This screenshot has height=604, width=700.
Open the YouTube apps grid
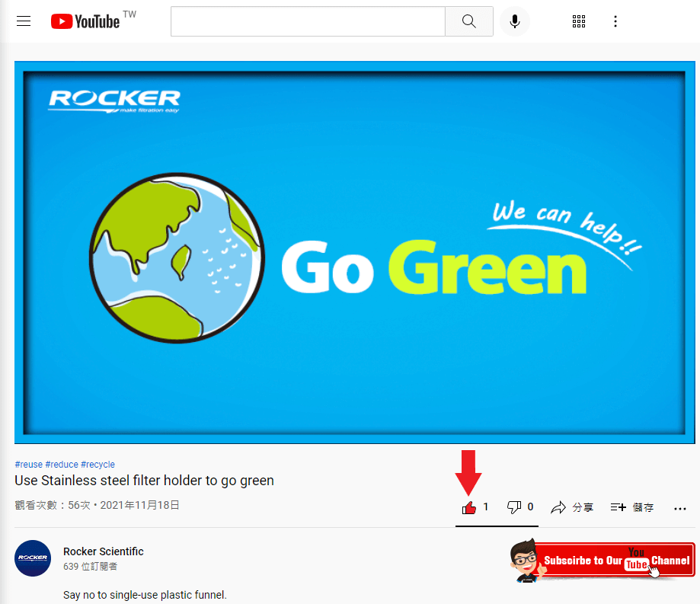(x=579, y=21)
